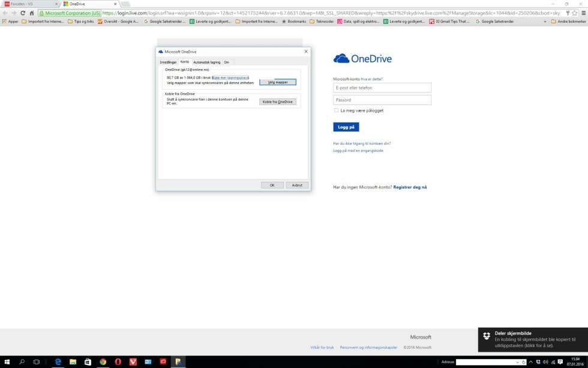The width and height of the screenshot is (588, 368).
Task: Open the Teknosider bookmark folder
Action: 322,22
